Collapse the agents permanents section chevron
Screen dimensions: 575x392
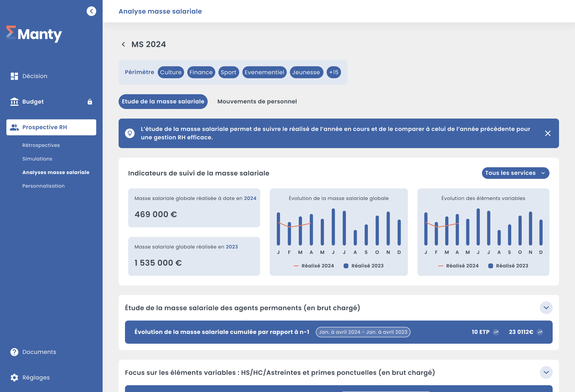pyautogui.click(x=546, y=308)
